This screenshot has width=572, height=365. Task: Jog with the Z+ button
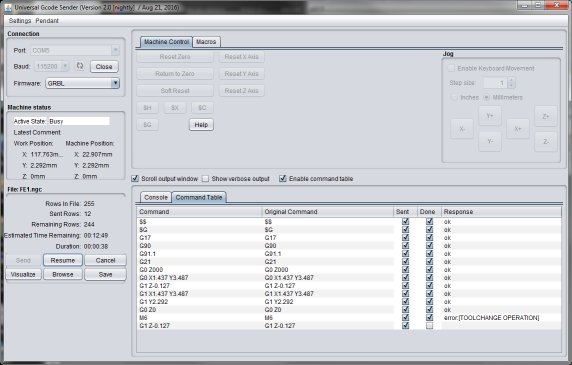[x=546, y=116]
